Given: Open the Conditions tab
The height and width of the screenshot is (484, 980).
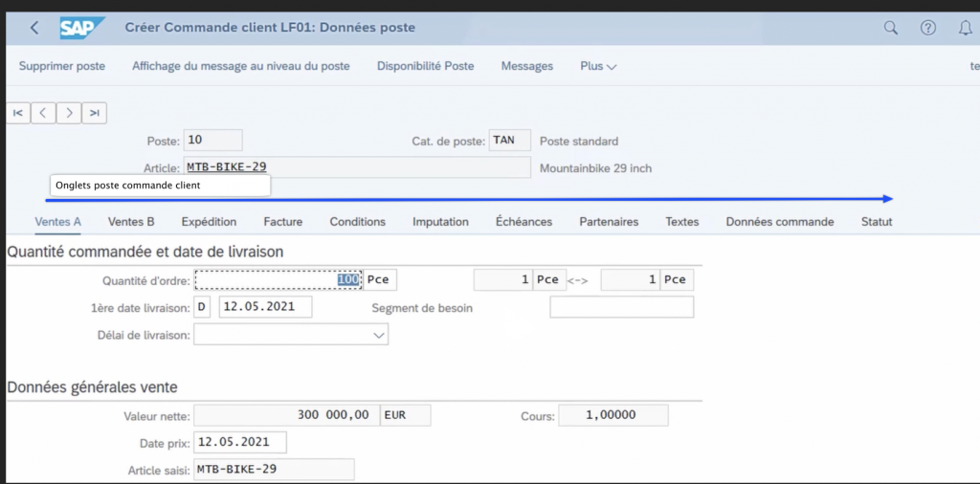Looking at the screenshot, I should 357,222.
